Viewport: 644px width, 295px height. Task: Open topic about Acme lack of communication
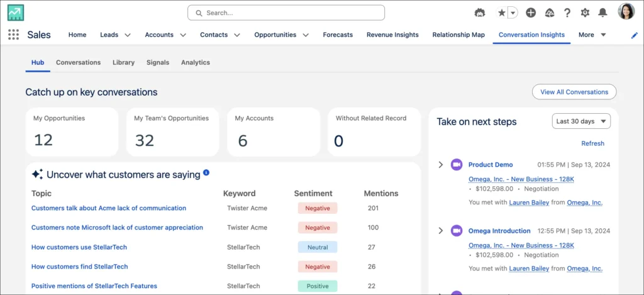tap(109, 208)
